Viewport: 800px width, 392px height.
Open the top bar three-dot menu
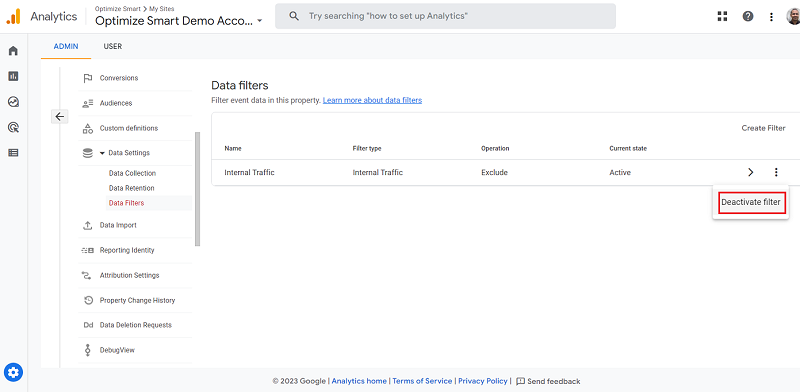[x=771, y=16]
